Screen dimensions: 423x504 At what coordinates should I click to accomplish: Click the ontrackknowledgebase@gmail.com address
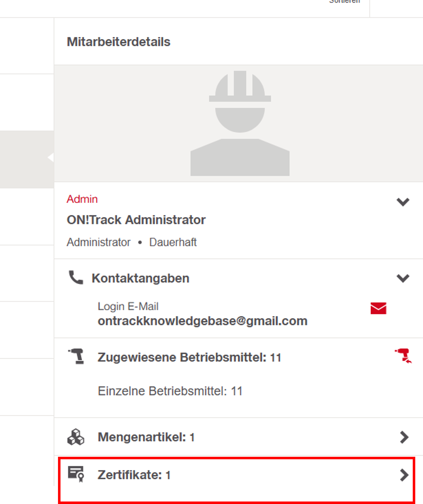202,321
